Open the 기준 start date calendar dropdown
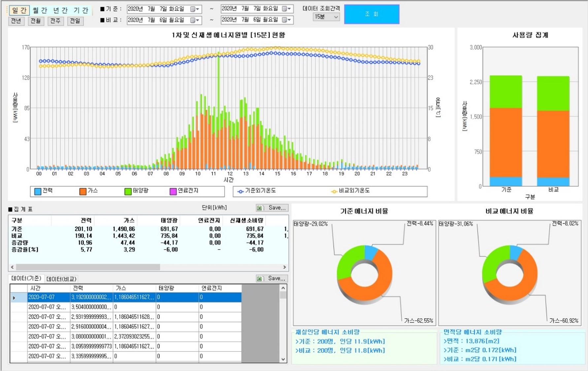 point(195,9)
